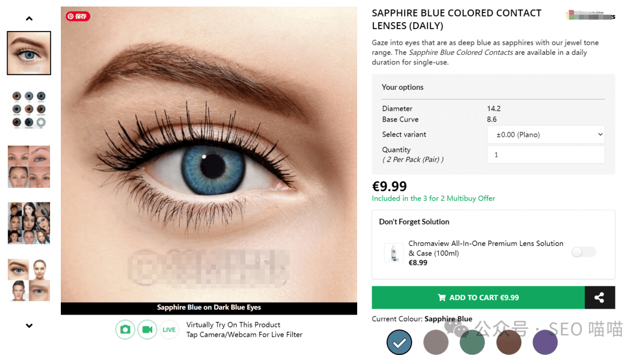Click the camera try-on icon
The image size is (644, 355).
pyautogui.click(x=125, y=329)
